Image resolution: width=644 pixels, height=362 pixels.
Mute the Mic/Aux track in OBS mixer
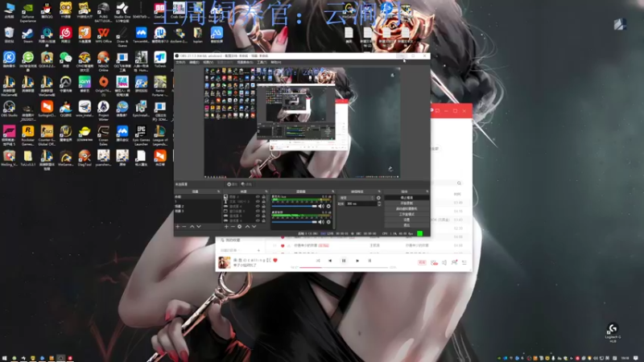pyautogui.click(x=320, y=206)
